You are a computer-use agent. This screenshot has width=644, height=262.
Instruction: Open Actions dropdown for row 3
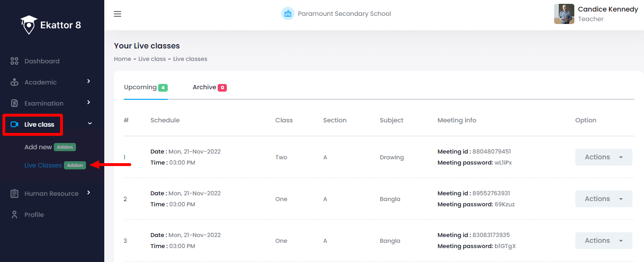603,241
